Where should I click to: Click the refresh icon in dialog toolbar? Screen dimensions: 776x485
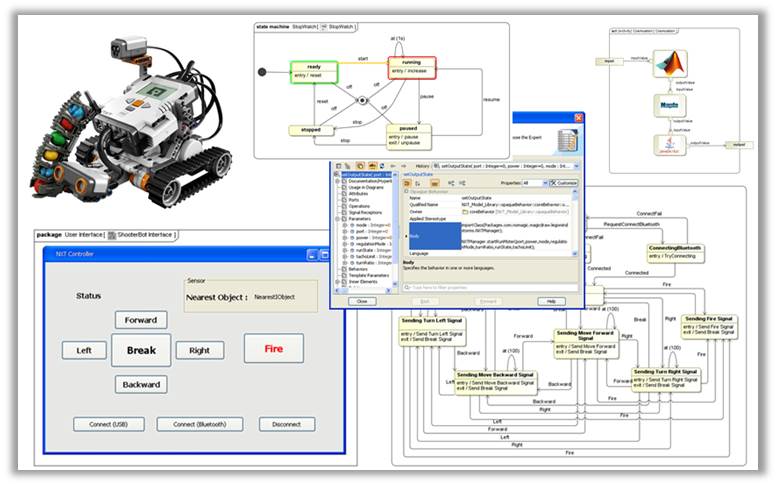coord(382,166)
